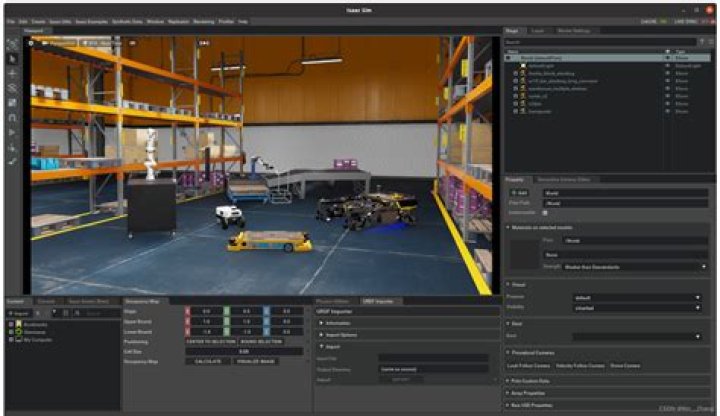Click the Drone Camera button
This screenshot has height=416, width=720.
tap(625, 366)
